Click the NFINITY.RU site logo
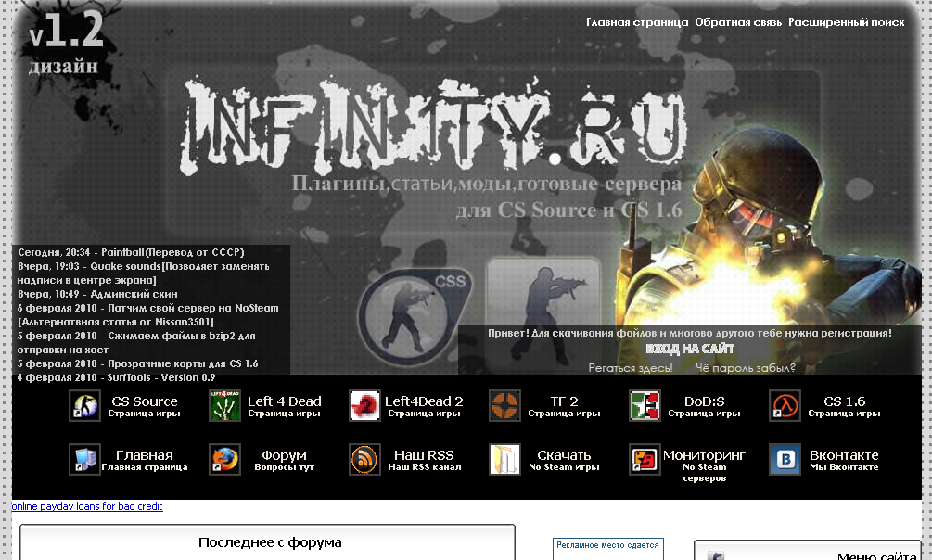Screen dimensions: 932x560 [436, 127]
